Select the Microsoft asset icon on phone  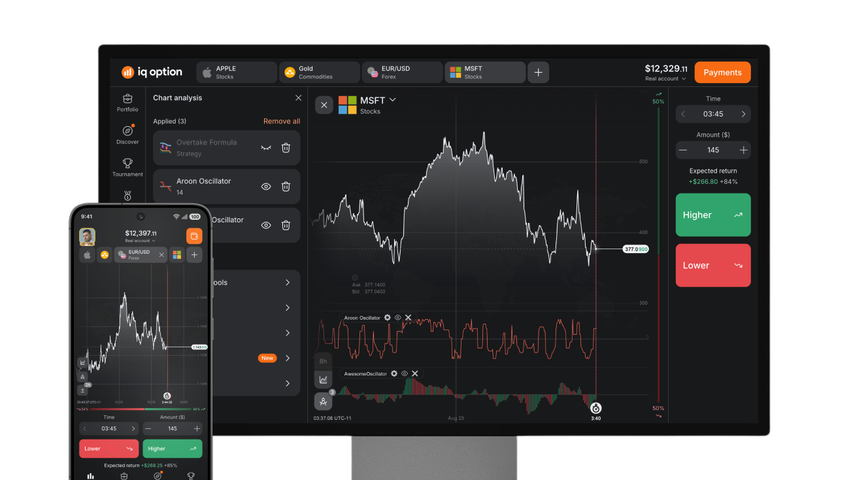(x=177, y=255)
